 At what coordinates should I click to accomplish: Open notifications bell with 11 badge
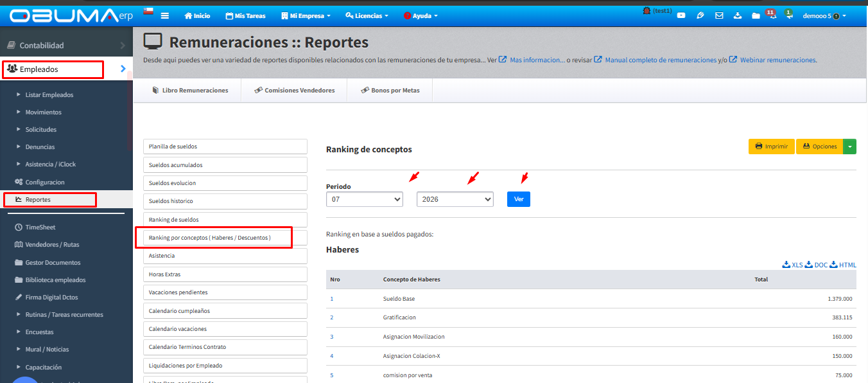(x=771, y=15)
